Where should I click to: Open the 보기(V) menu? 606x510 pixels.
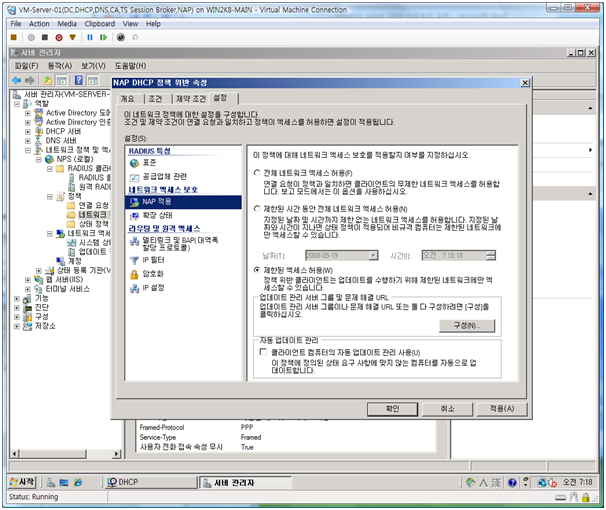tap(93, 66)
